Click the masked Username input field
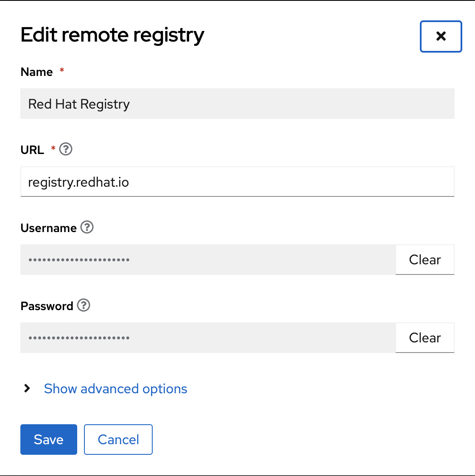Image resolution: width=475 pixels, height=476 pixels. coord(208,260)
